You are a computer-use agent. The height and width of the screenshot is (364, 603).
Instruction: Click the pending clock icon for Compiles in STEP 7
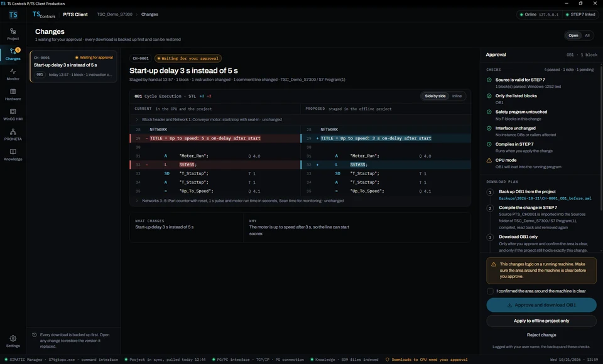pyautogui.click(x=489, y=144)
